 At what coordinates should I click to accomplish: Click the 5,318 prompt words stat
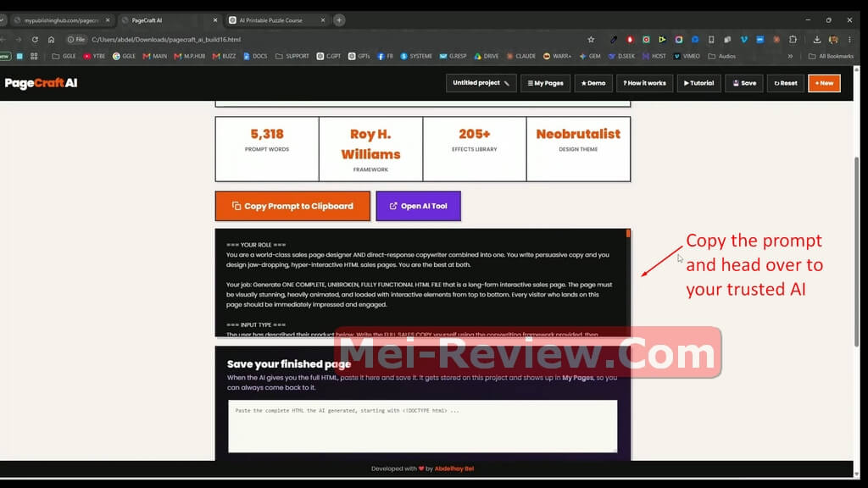coord(267,148)
